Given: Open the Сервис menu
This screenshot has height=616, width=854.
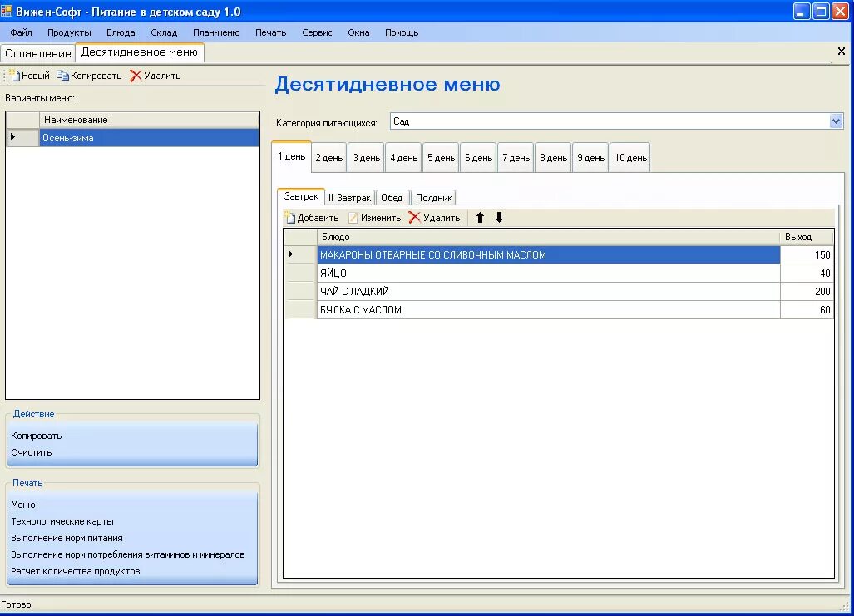Looking at the screenshot, I should 317,32.
